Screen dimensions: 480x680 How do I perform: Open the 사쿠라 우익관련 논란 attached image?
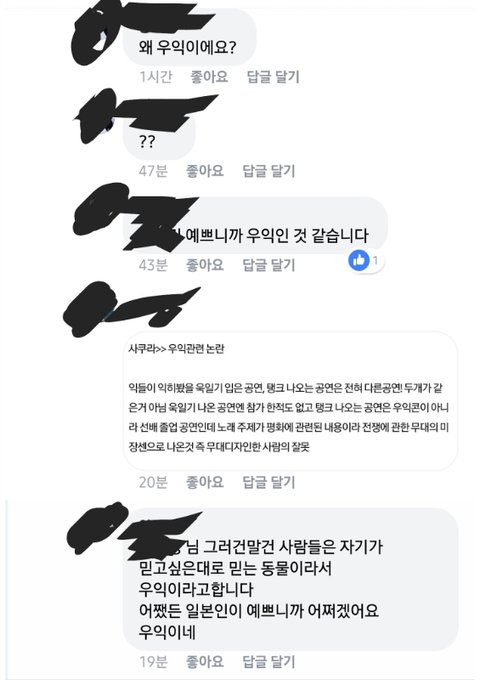tap(291, 401)
